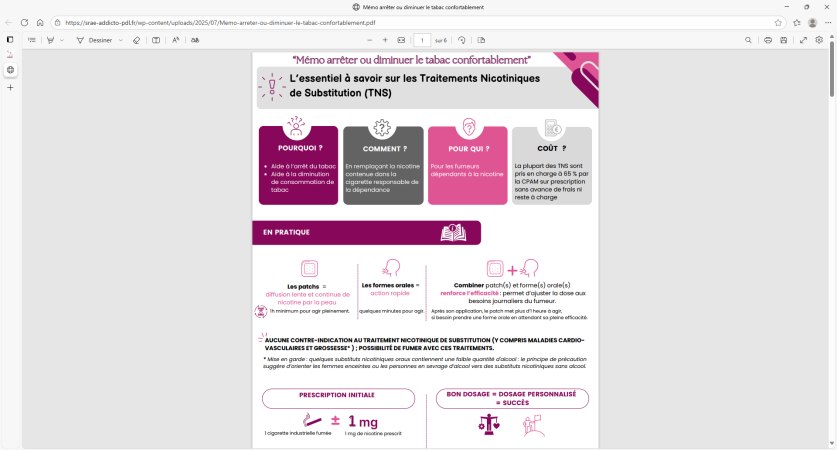Screen dimensions: 837x450
Task: Click the address bar URL
Action: [x=220, y=23]
